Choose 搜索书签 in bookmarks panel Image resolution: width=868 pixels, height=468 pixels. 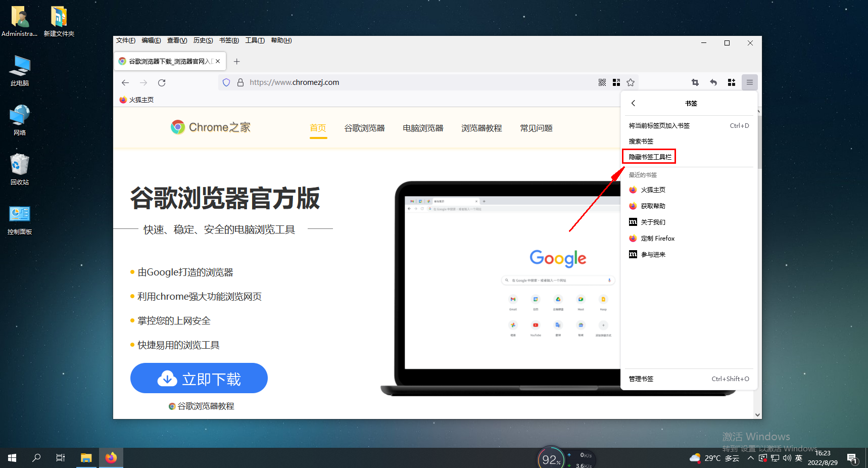pyautogui.click(x=689, y=142)
